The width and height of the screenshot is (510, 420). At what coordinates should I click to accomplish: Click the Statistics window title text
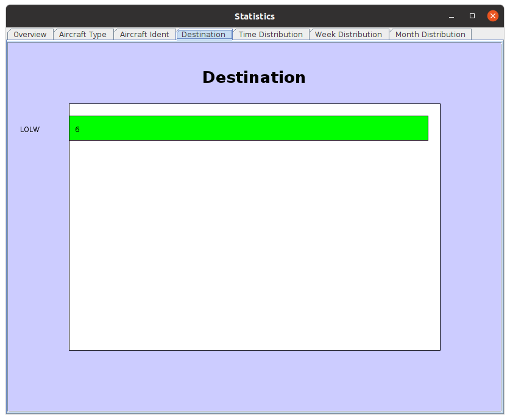pyautogui.click(x=255, y=16)
